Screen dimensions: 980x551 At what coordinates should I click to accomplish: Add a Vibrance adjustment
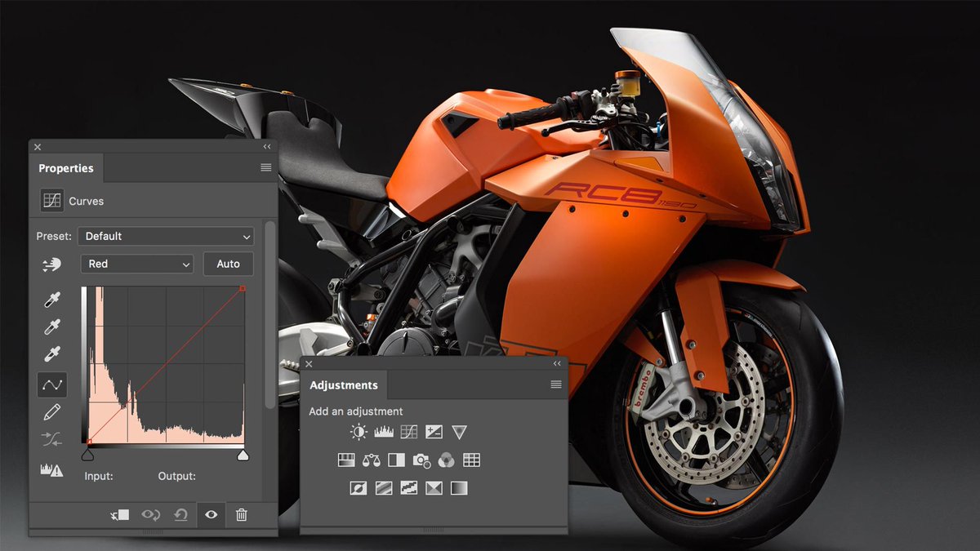(459, 432)
